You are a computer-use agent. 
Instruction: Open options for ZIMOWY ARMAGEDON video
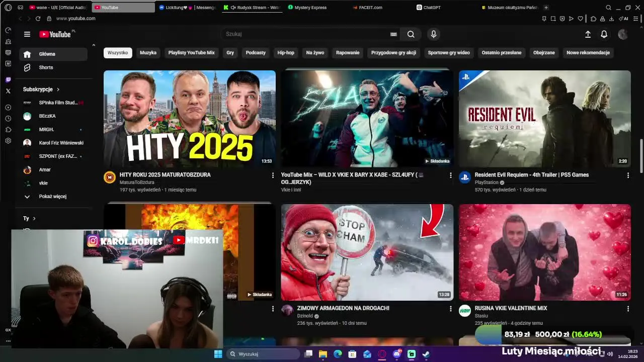(450, 308)
